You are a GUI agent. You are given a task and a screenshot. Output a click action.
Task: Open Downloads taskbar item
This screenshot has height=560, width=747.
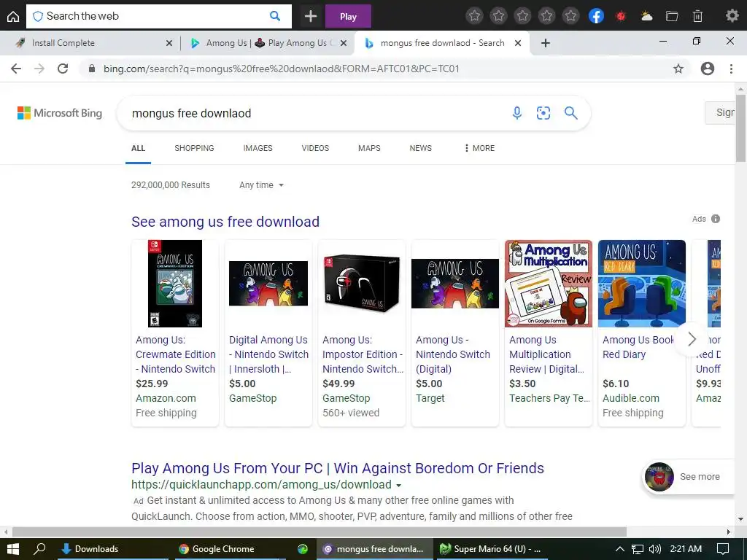point(113,549)
